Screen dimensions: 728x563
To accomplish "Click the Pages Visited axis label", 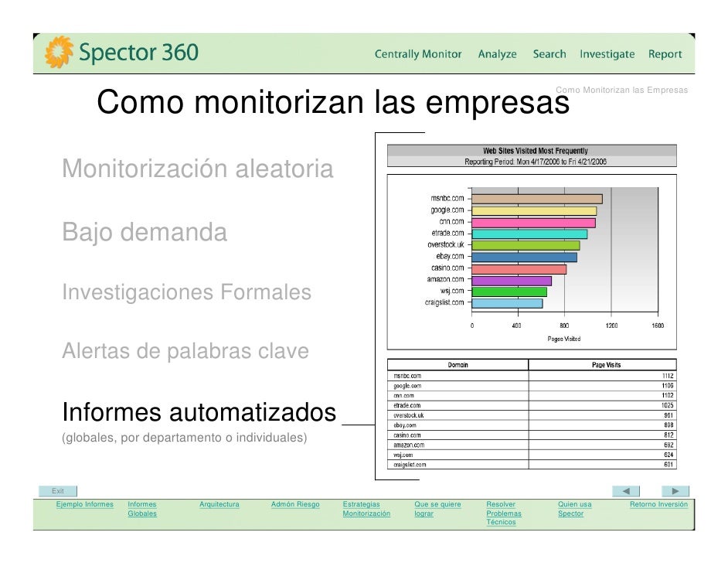I will 563,339.
